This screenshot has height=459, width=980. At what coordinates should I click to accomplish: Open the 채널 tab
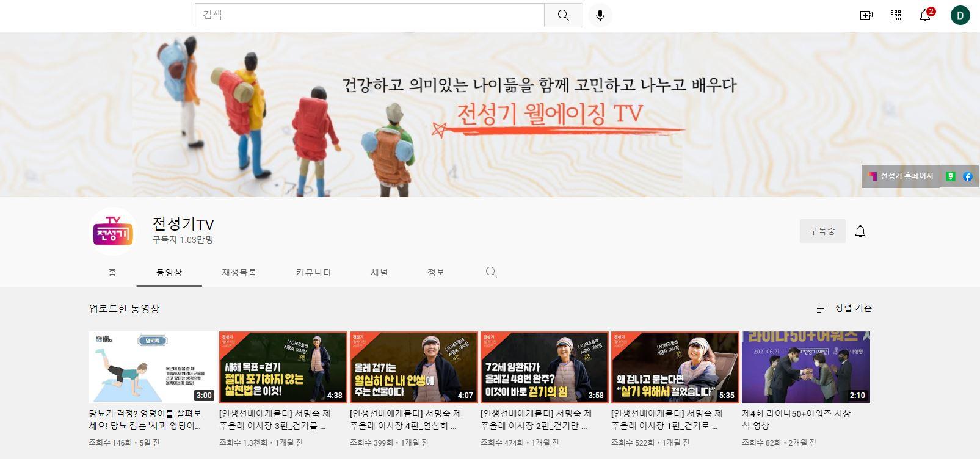(379, 272)
